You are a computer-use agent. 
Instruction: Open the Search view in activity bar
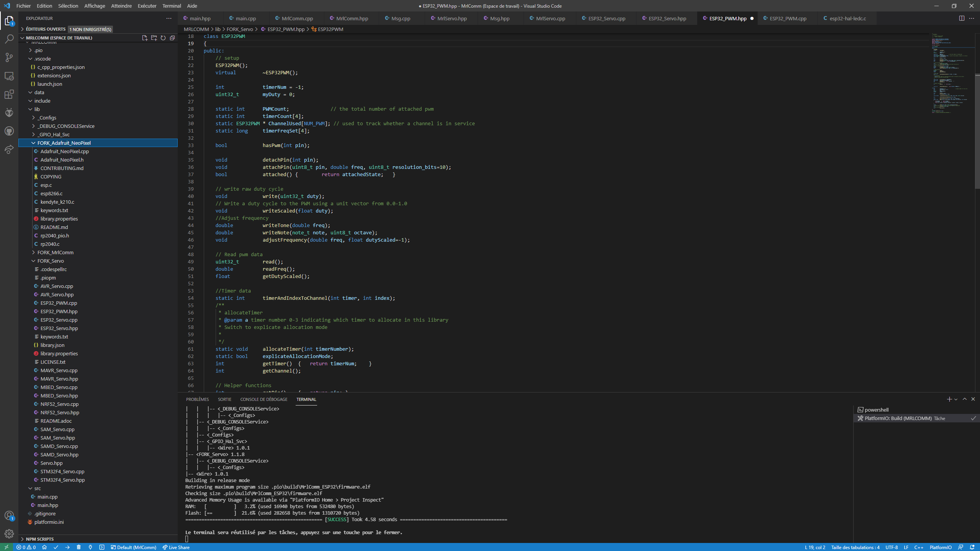click(x=9, y=39)
